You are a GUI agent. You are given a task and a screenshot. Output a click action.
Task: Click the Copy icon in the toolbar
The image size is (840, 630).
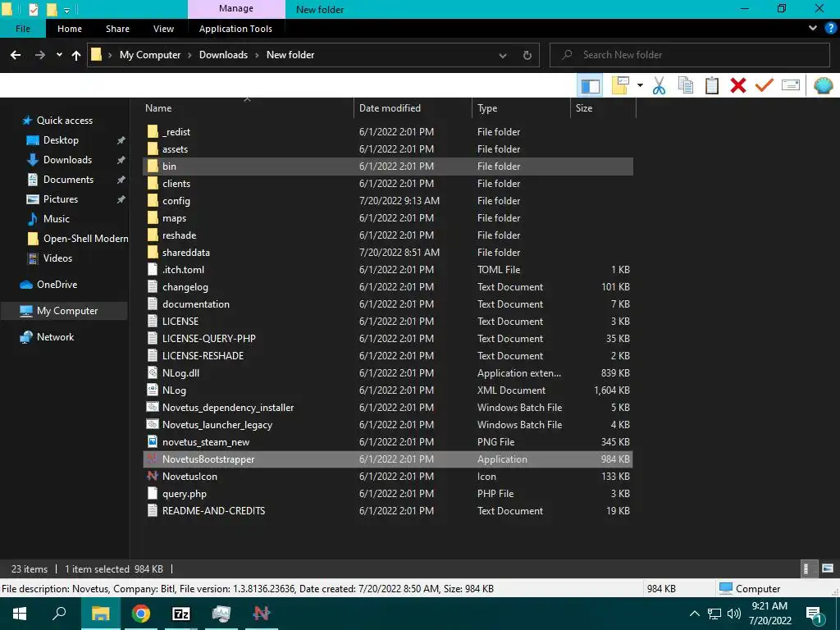[x=685, y=85]
